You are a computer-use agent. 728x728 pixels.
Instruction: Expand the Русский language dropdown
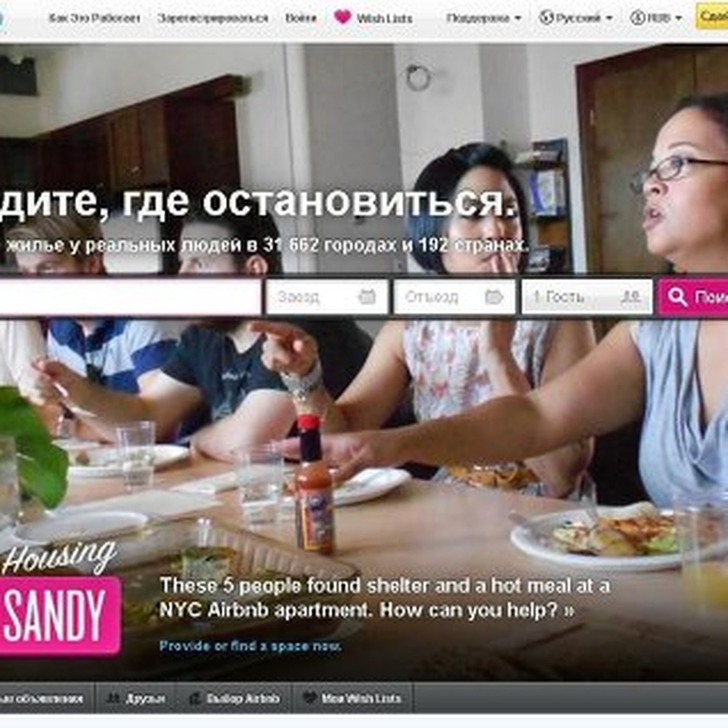[x=576, y=18]
